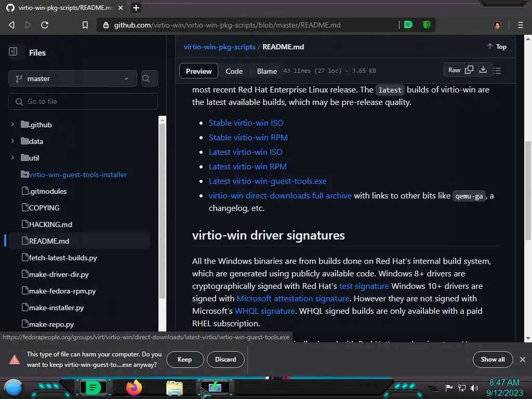This screenshot has width=532, height=399.
Task: Click the download warning triangle icon
Action: click(14, 360)
